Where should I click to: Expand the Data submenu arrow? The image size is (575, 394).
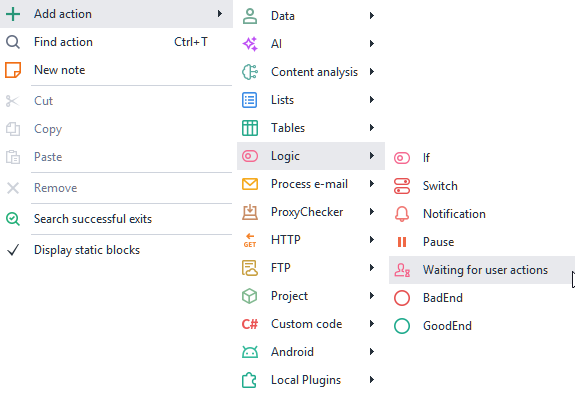(x=372, y=16)
